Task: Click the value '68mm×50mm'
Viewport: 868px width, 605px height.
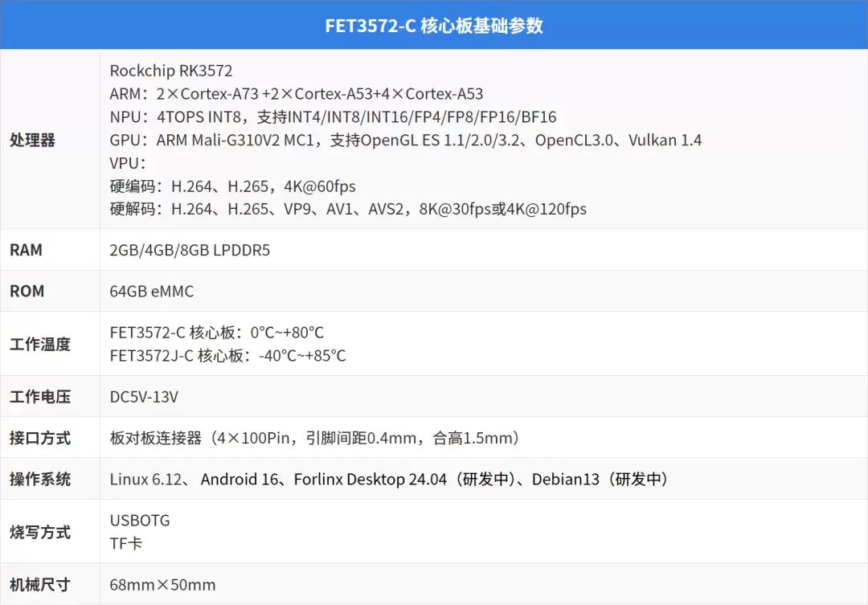Action: 162,585
